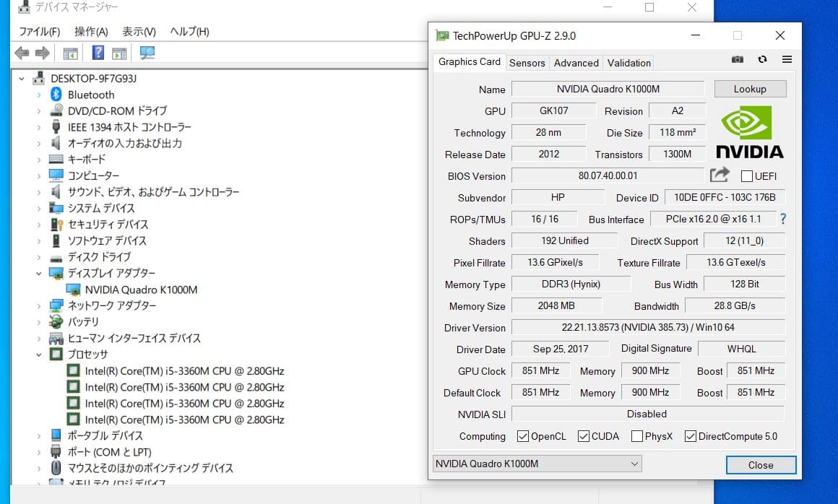The width and height of the screenshot is (838, 504).
Task: Click the security devices (セキュリティ デバイス) icon
Action: (56, 225)
